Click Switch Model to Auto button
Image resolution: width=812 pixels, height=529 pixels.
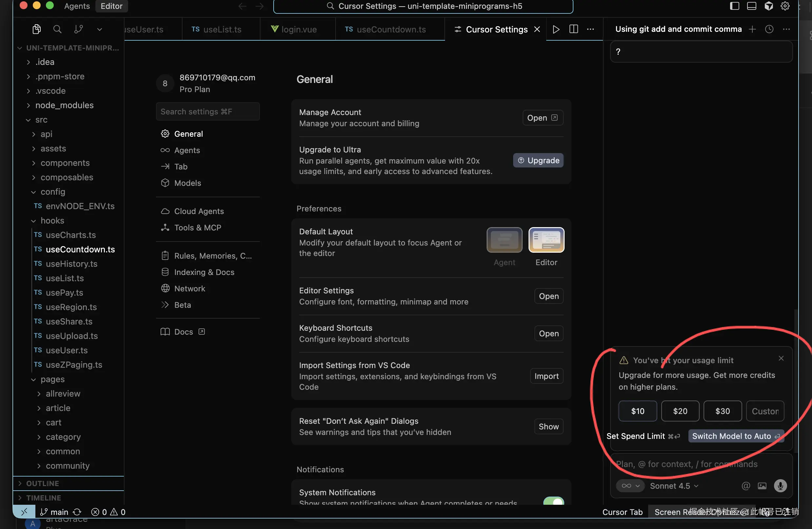pos(736,436)
